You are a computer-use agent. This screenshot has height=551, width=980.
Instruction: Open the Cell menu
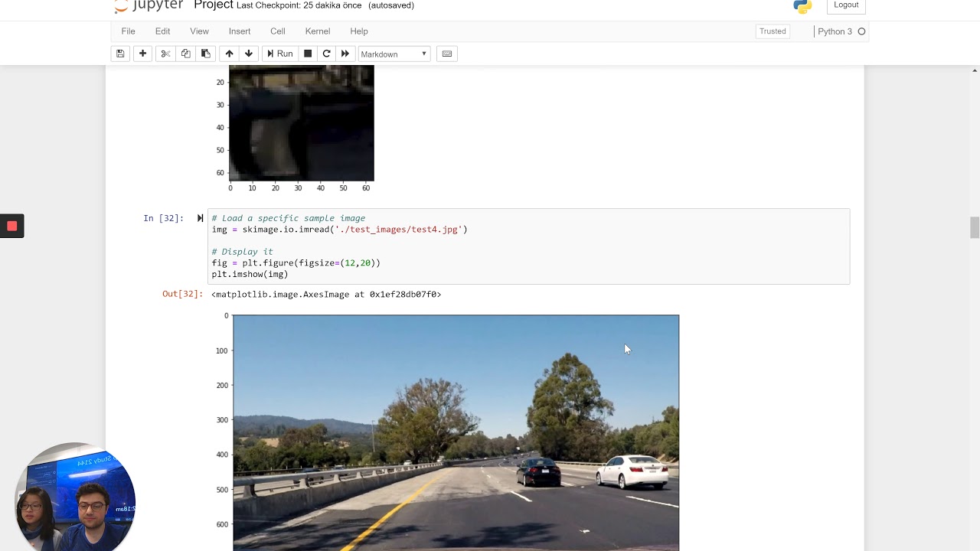(278, 31)
